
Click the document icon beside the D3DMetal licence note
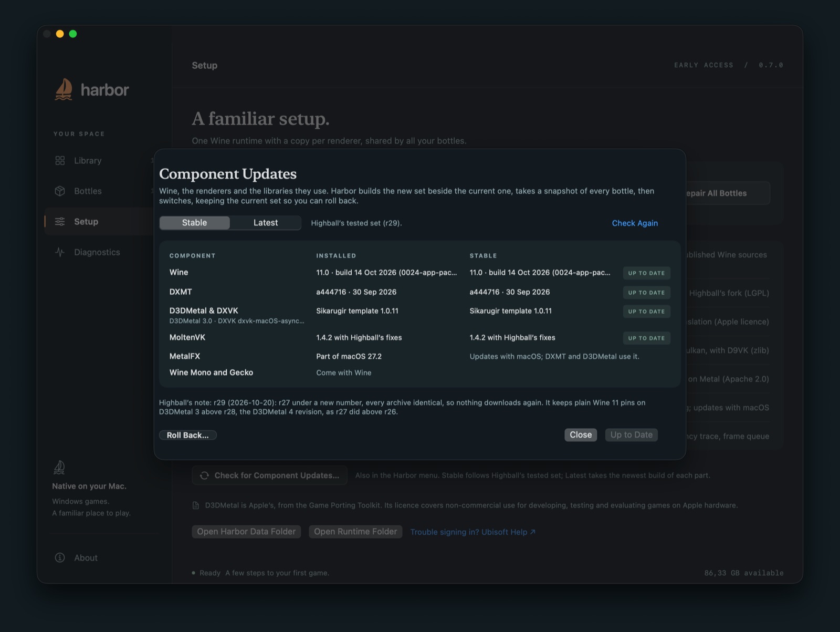[196, 505]
